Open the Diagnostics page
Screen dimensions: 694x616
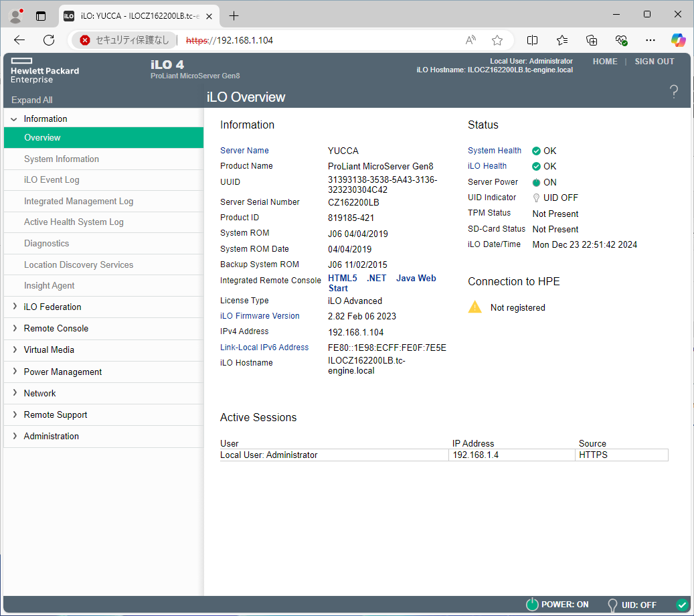(104, 243)
